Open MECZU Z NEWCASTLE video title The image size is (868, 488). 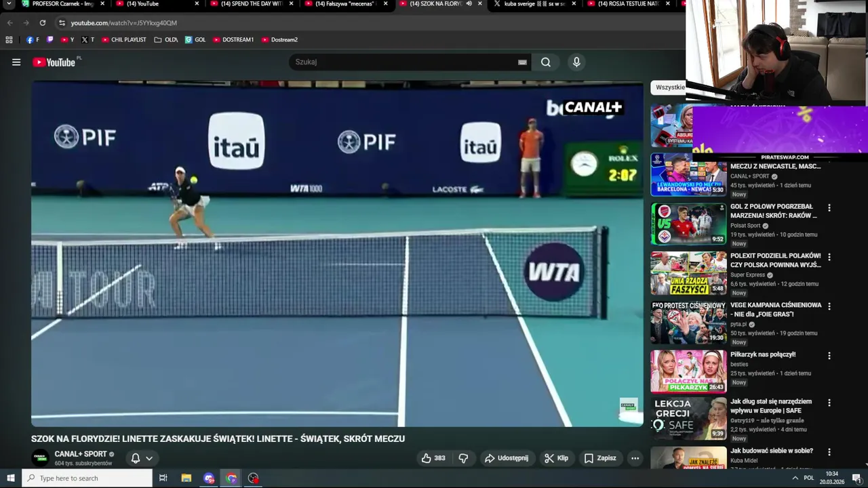pos(775,167)
